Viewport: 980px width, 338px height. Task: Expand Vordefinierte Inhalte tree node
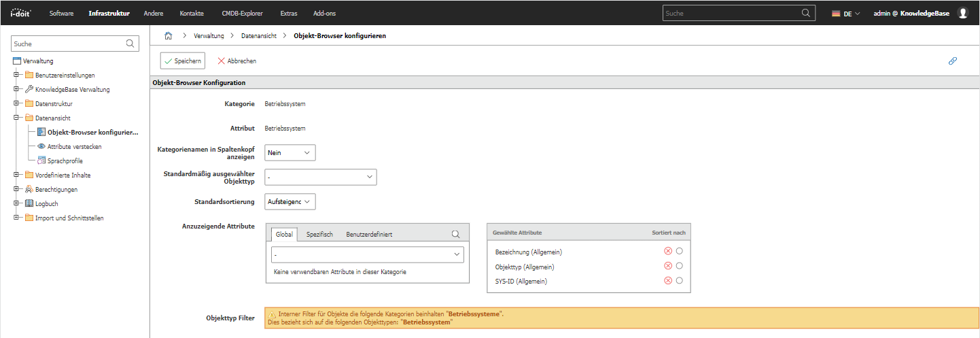(16, 175)
